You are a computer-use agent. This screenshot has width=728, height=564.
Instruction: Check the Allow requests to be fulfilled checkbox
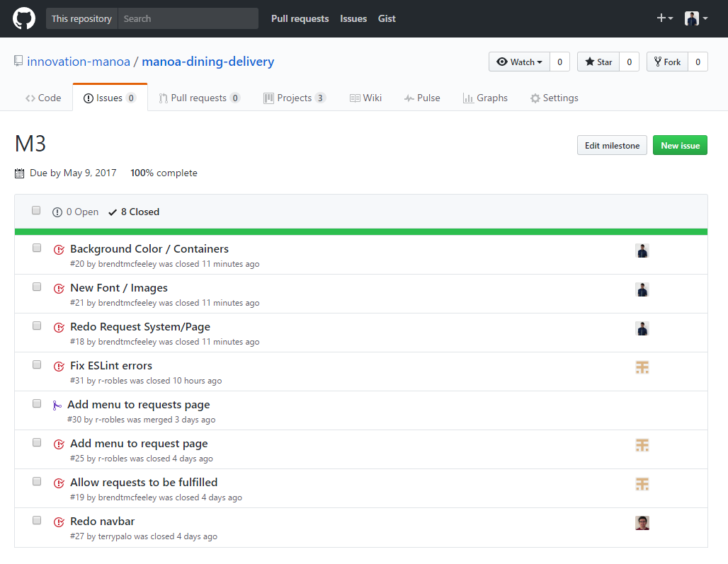37,481
